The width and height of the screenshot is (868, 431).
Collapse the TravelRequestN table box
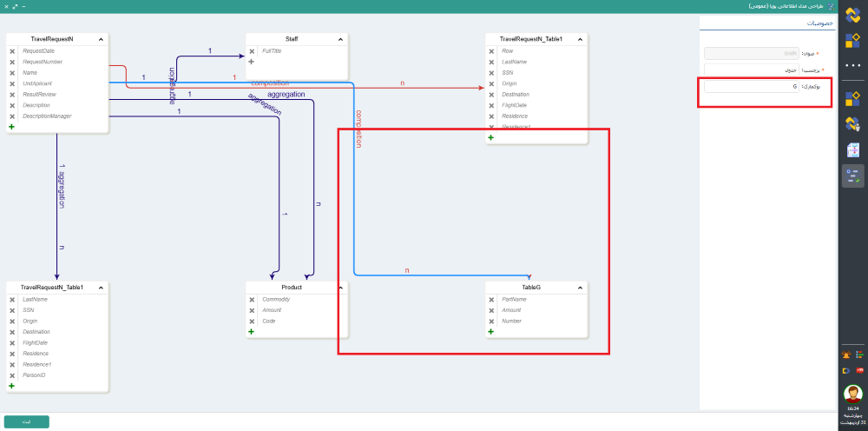tap(101, 39)
